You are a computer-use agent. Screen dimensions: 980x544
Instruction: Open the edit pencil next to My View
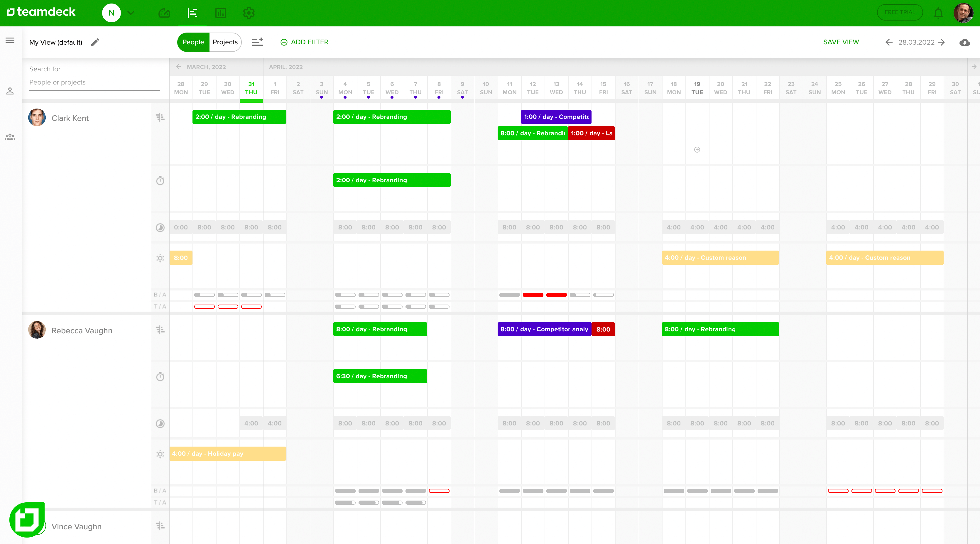pyautogui.click(x=95, y=42)
